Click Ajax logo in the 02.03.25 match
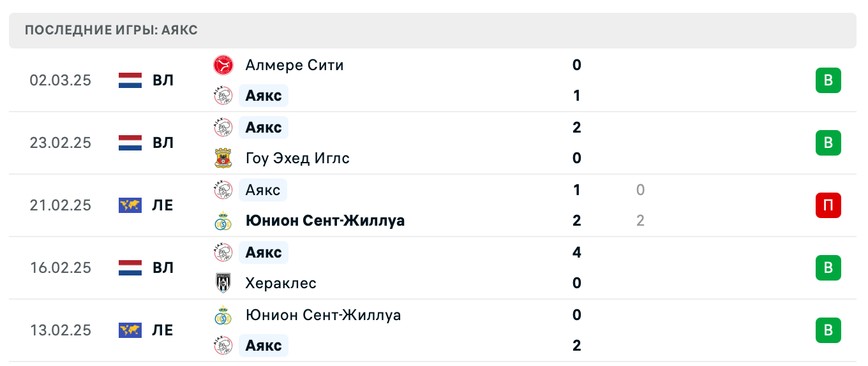 (x=223, y=96)
